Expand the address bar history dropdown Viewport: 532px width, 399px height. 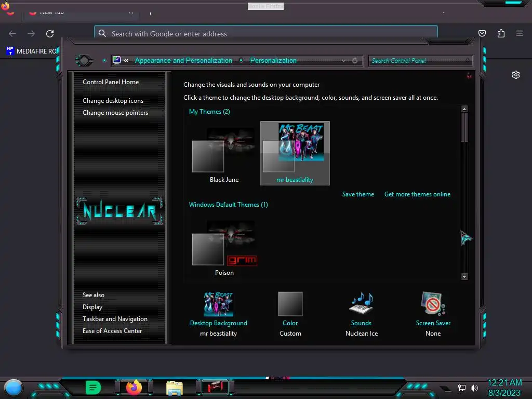tap(344, 61)
